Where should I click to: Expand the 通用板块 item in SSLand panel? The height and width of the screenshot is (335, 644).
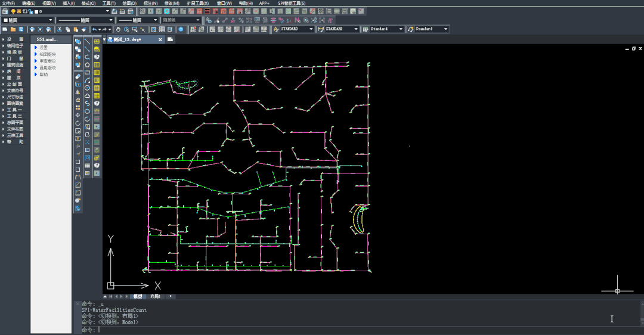tap(36, 68)
